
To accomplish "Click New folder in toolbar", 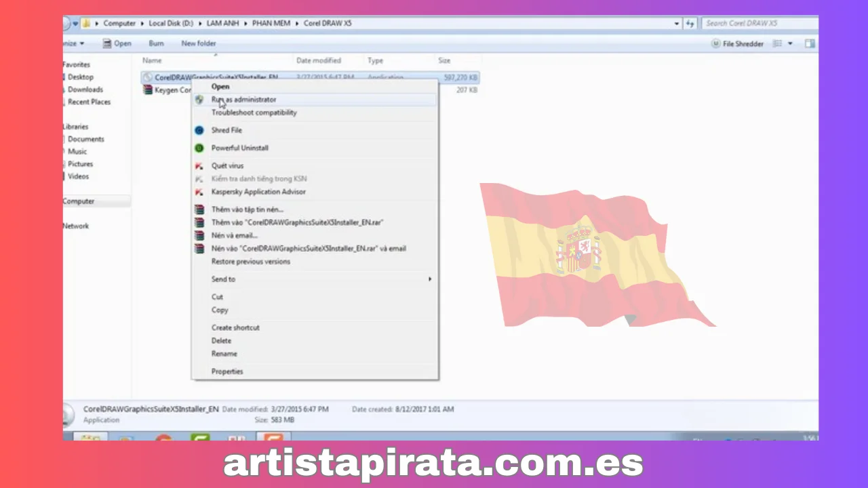I will (199, 43).
